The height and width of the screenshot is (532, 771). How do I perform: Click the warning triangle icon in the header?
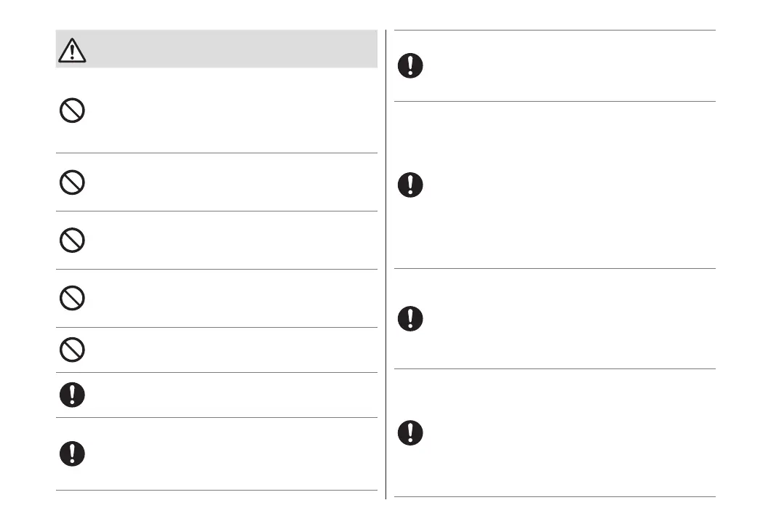click(x=73, y=49)
